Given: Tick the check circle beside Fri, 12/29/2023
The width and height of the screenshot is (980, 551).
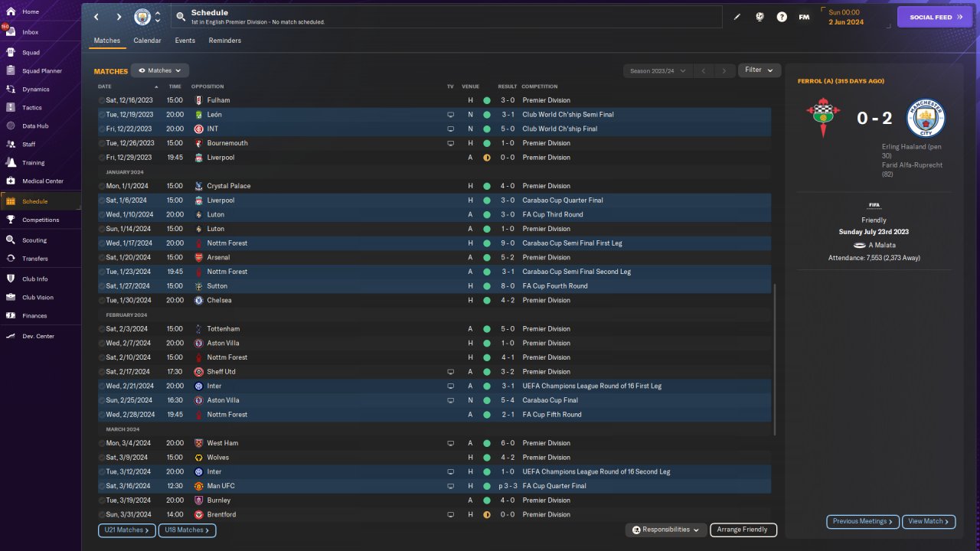Looking at the screenshot, I should tap(102, 158).
